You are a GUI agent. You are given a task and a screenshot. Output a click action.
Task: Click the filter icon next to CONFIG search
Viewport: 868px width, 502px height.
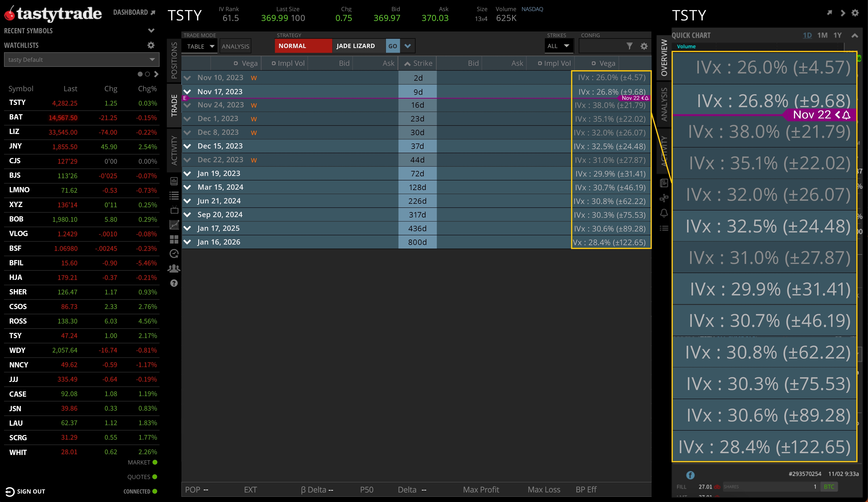coord(630,46)
